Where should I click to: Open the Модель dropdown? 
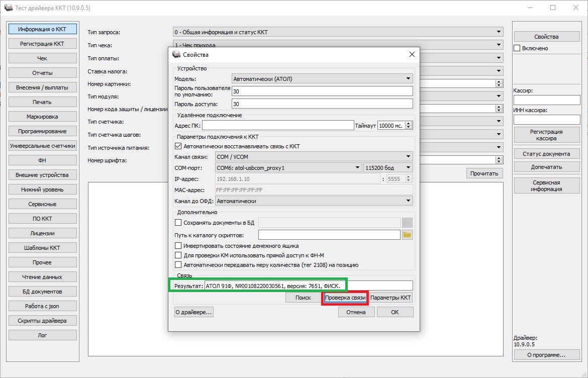[322, 79]
